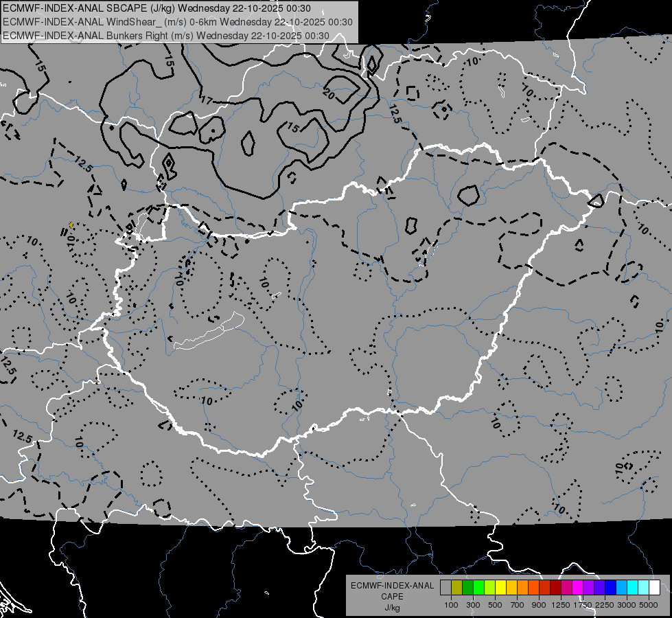Screen dimensions: 672x618
Task: Select the WindShear 0-6km layer title
Action: pos(177,22)
